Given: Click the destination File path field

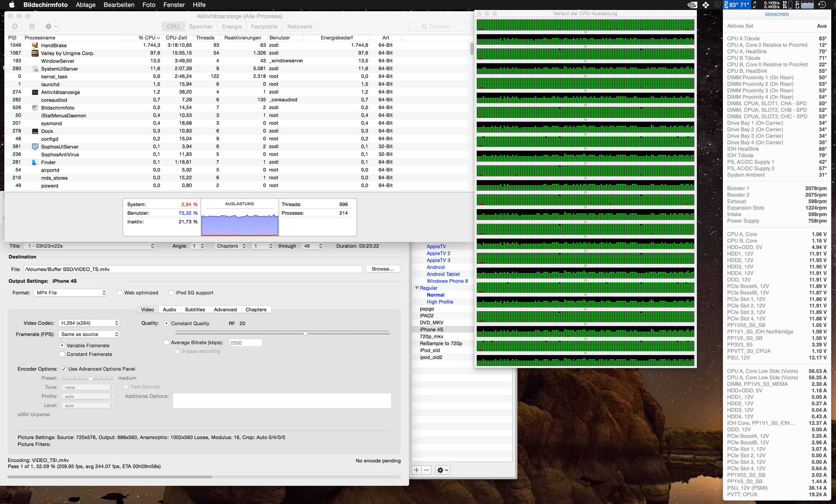Looking at the screenshot, I should pyautogui.click(x=193, y=269).
